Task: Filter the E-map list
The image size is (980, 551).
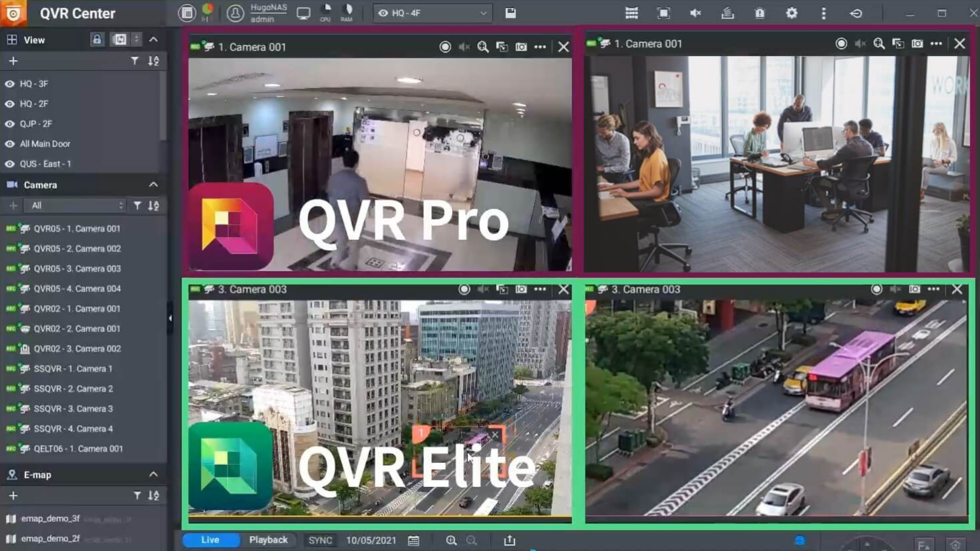Action: [137, 495]
